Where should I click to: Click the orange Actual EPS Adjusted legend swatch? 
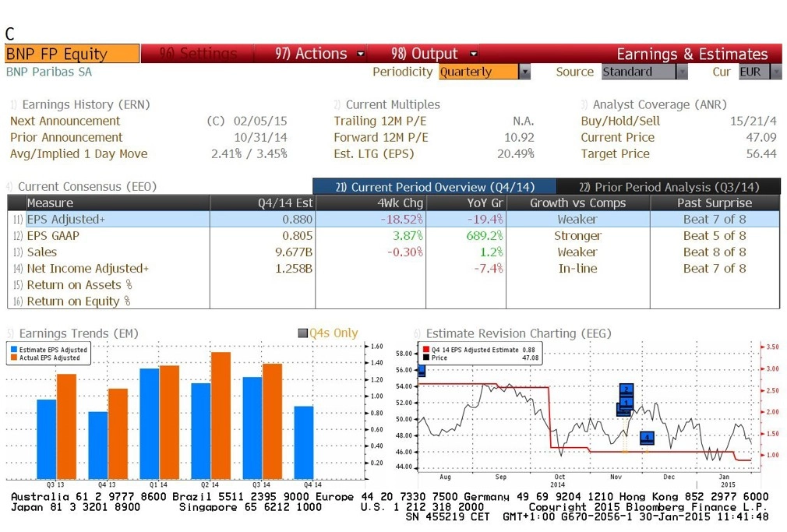(14, 358)
